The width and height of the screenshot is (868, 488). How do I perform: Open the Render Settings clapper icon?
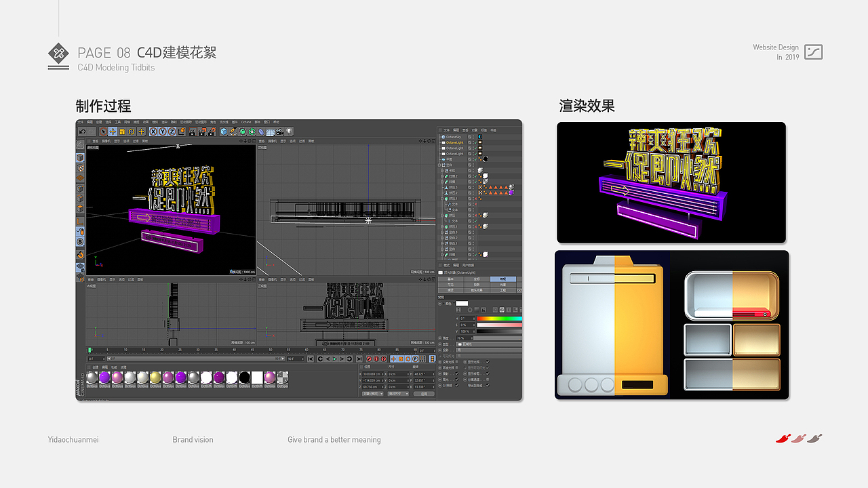(x=211, y=131)
